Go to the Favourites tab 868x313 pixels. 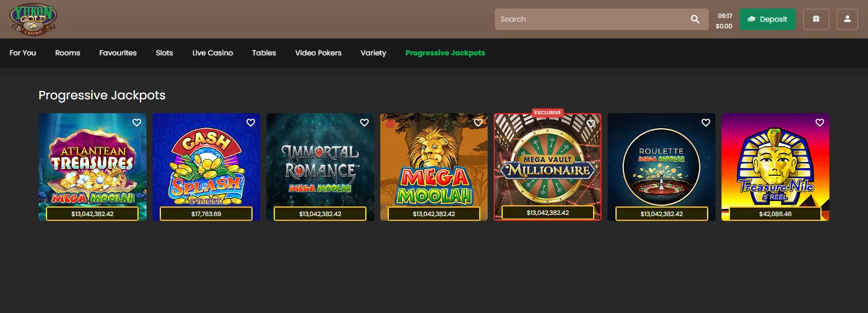[118, 53]
